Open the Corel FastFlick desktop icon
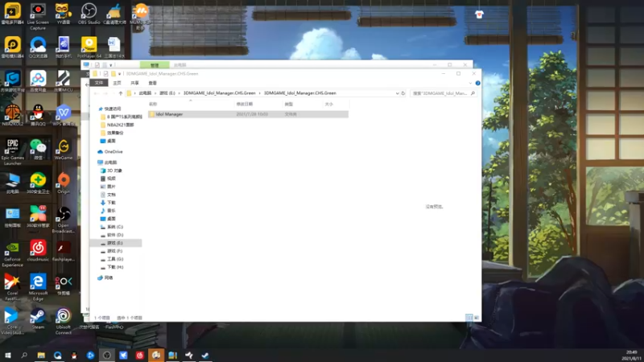Viewport: 644px width, 362px height. (12, 287)
